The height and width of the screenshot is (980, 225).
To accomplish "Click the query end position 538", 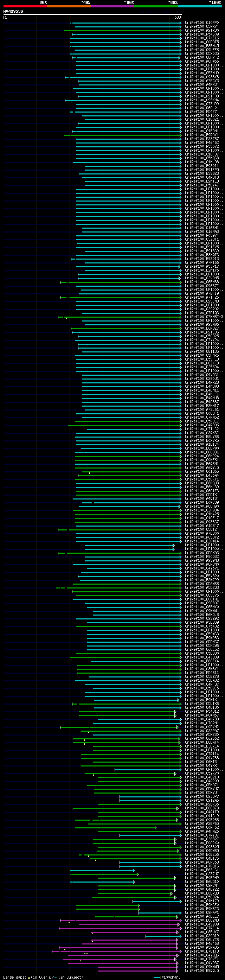I will [x=178, y=17].
